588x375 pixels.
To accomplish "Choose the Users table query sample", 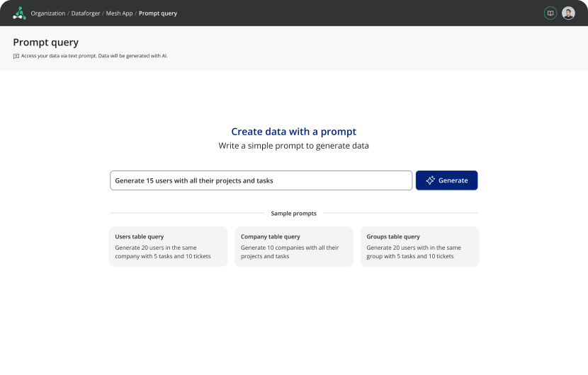I will (168, 246).
